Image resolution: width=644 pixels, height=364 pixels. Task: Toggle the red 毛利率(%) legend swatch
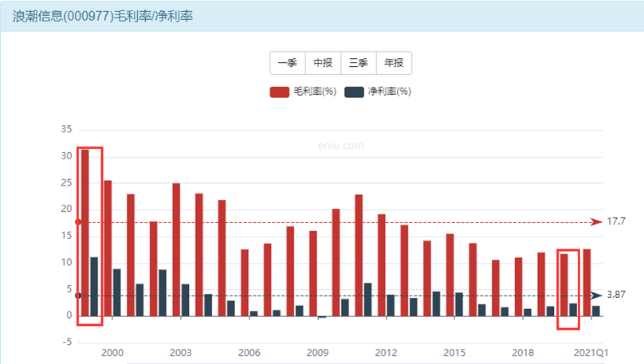point(279,92)
